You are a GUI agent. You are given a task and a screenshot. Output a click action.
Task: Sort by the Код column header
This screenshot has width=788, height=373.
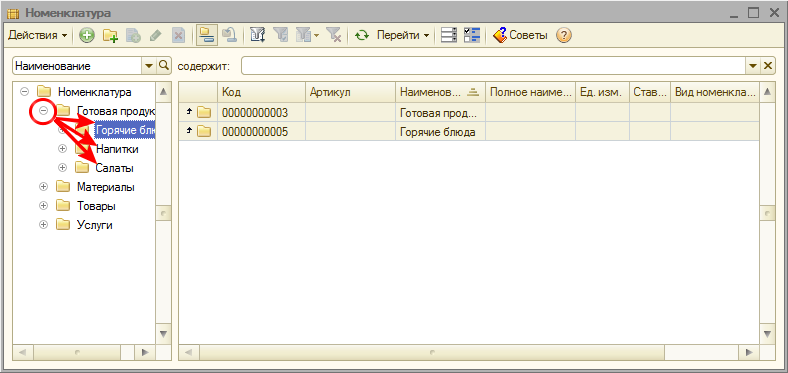pyautogui.click(x=261, y=92)
